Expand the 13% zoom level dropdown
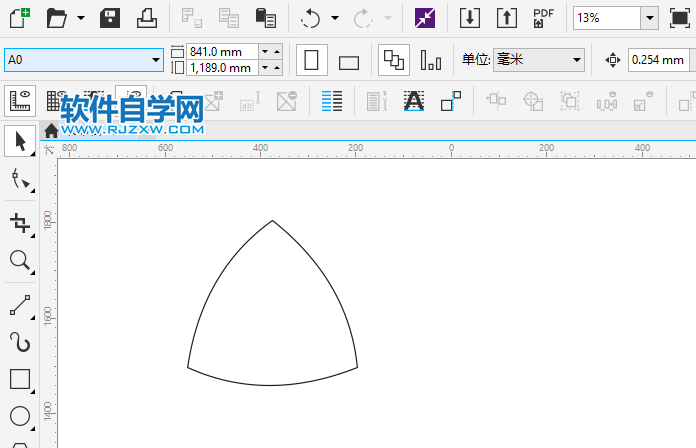Viewport: 696px width, 448px height. click(649, 18)
